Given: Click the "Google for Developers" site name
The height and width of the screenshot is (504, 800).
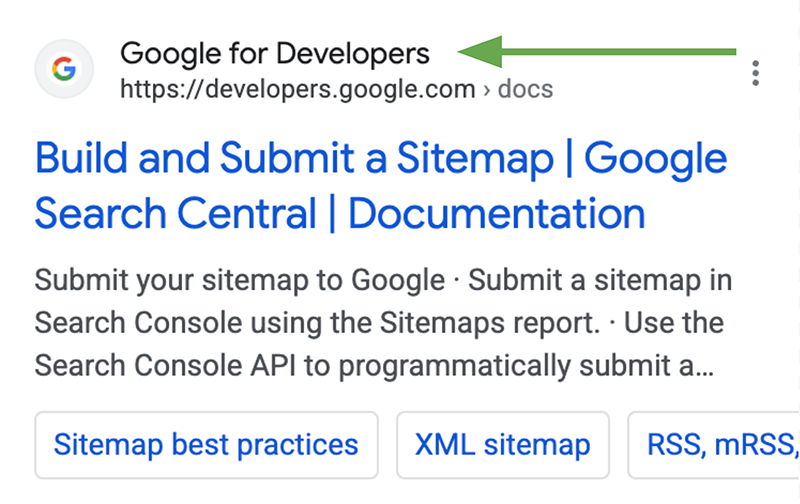Looking at the screenshot, I should 274,53.
